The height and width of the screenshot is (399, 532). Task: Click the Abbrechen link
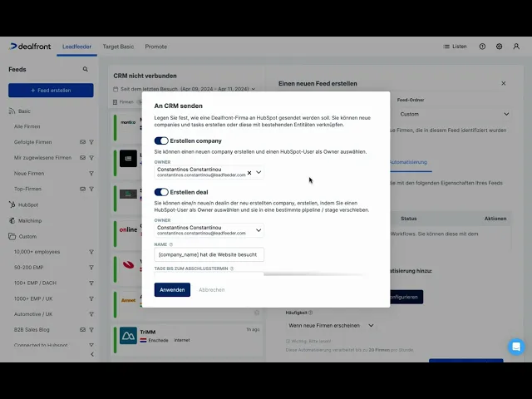212,290
